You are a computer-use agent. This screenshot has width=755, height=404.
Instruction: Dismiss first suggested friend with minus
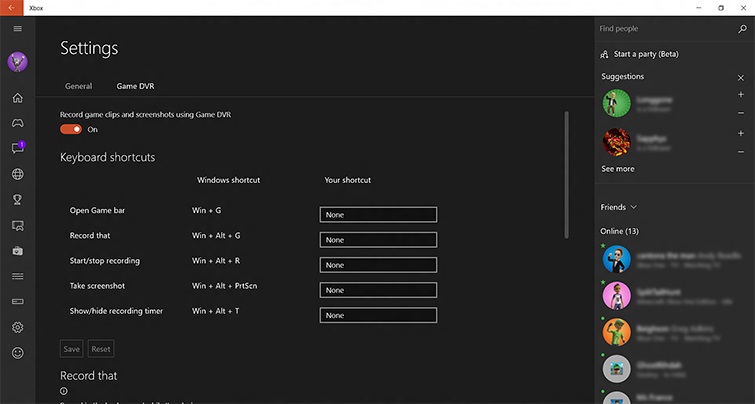[741, 113]
